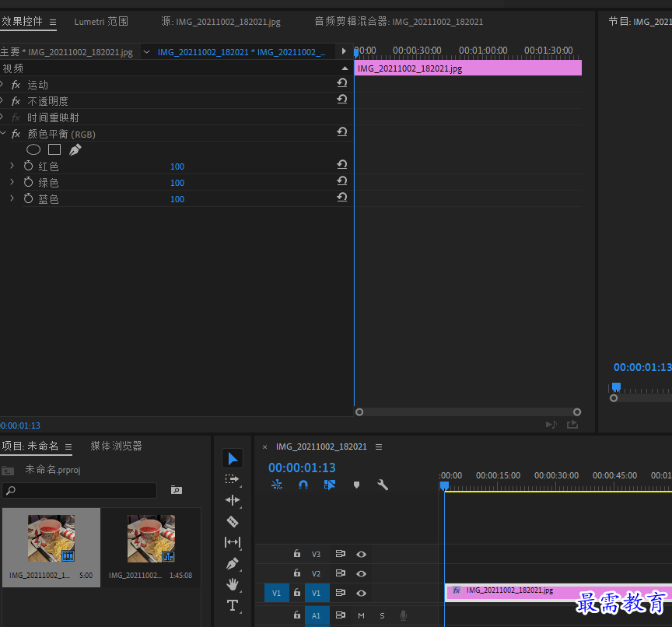Toggle sync lock for V1

[x=341, y=592]
